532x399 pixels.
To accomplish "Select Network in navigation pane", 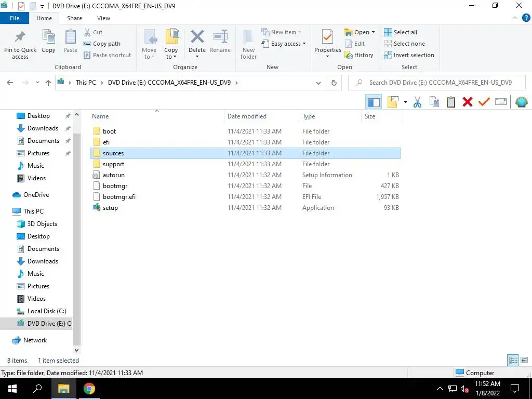I will (35, 340).
